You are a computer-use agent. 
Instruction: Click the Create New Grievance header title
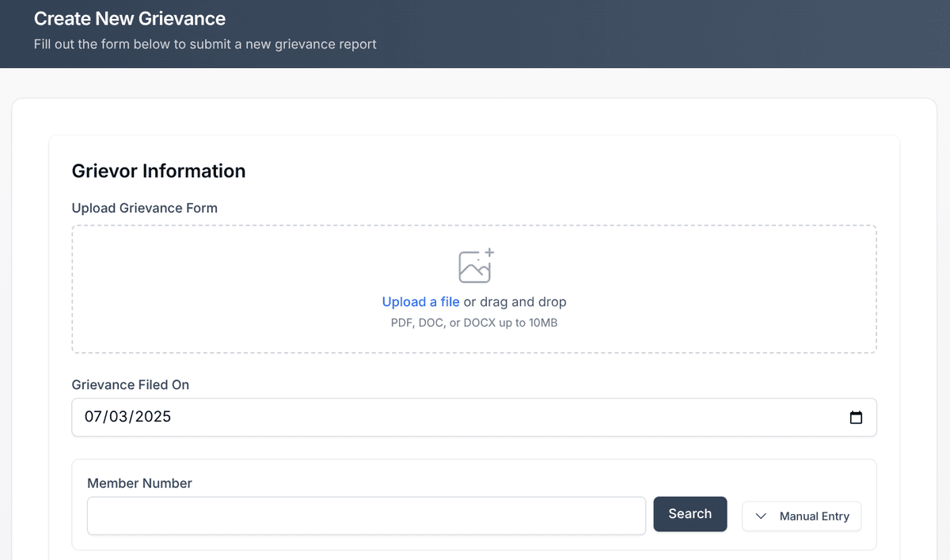[130, 18]
